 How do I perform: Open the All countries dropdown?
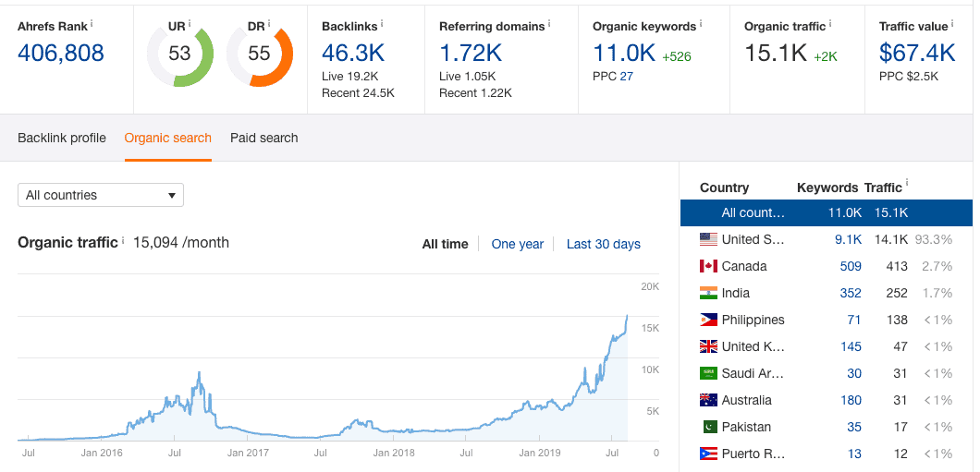coord(101,195)
